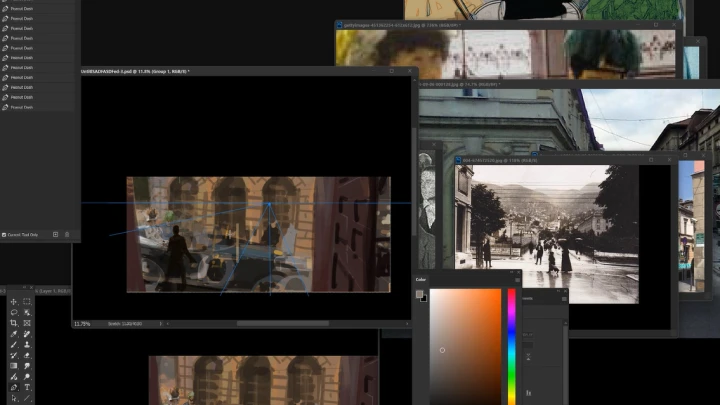Open the Color panel options menu
Image resolution: width=720 pixels, height=405 pixels.
click(x=518, y=280)
